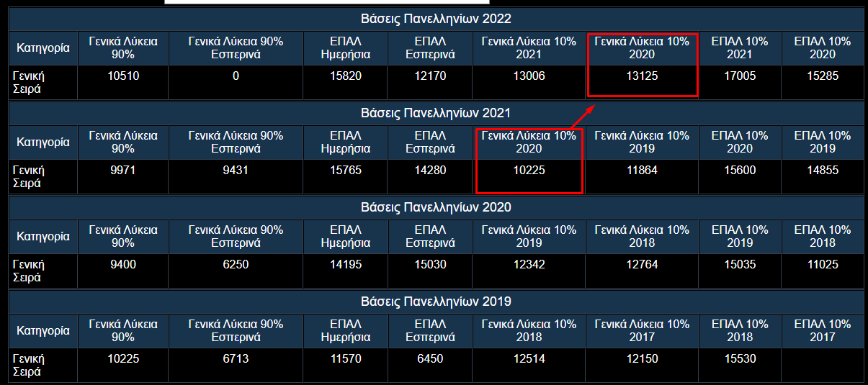This screenshot has height=385, width=868.
Task: Click the 9400 value cell
Action: pos(122,265)
